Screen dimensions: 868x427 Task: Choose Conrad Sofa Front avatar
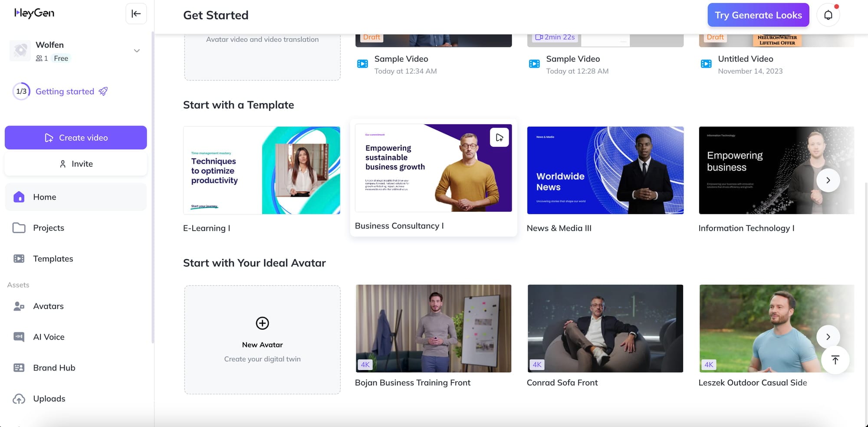(x=605, y=328)
